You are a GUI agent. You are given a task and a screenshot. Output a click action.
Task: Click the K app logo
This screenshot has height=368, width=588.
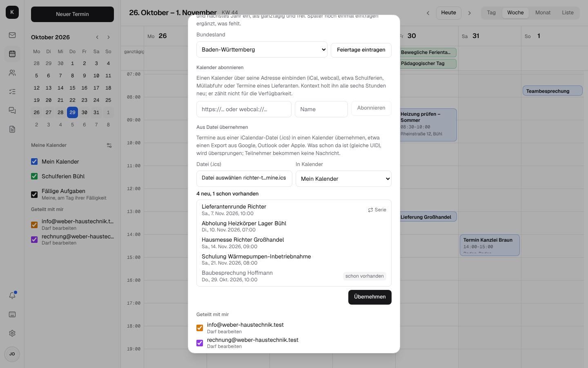click(x=12, y=12)
